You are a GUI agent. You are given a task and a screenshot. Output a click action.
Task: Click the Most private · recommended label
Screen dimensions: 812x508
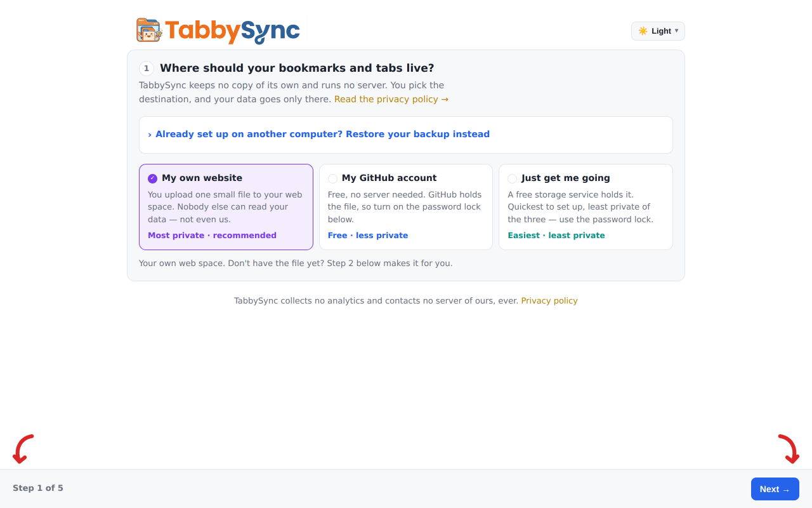click(212, 235)
